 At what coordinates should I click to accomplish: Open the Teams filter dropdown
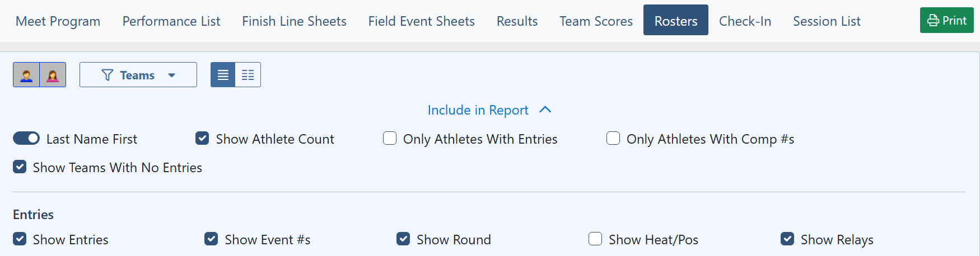click(x=138, y=75)
